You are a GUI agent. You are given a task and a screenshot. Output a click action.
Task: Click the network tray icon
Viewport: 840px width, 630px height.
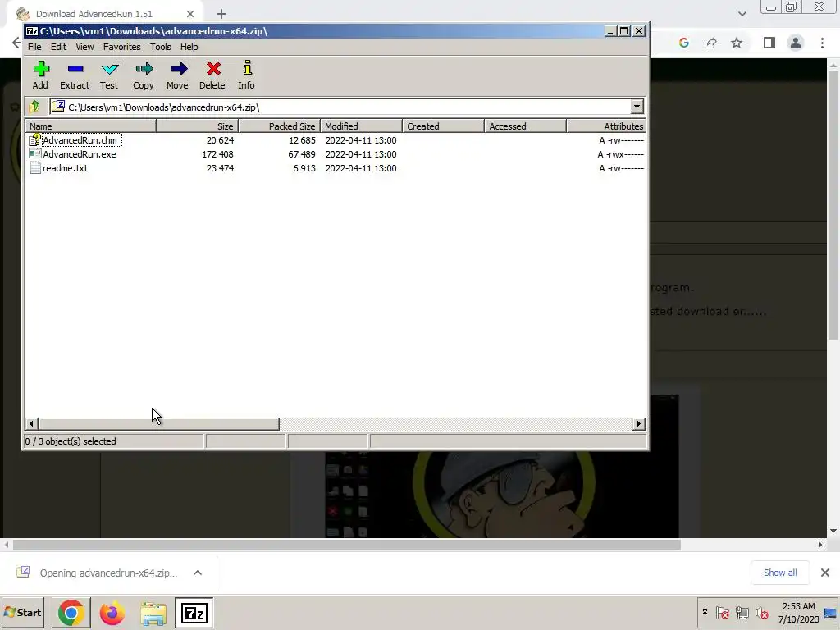(x=742, y=613)
